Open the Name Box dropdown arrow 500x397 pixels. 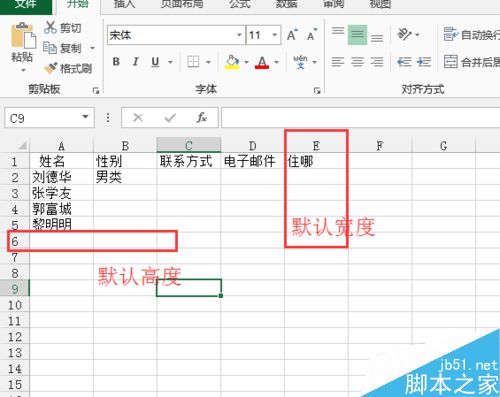(x=85, y=117)
